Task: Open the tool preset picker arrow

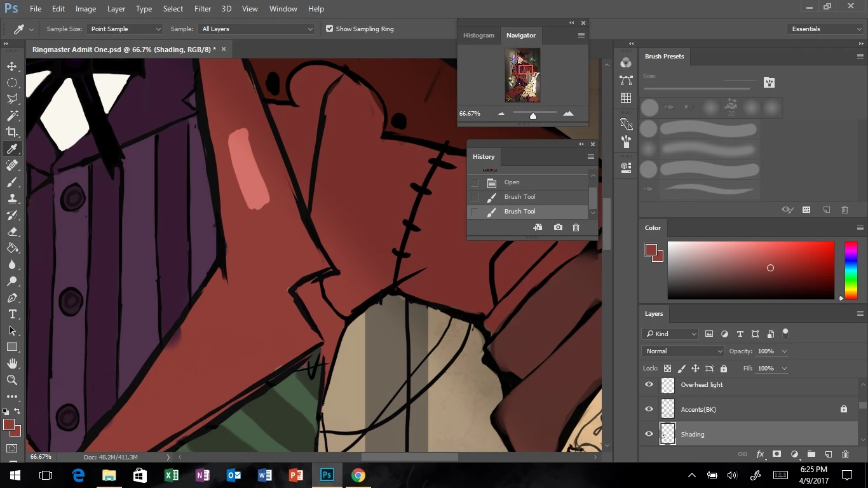Action: pos(31,29)
